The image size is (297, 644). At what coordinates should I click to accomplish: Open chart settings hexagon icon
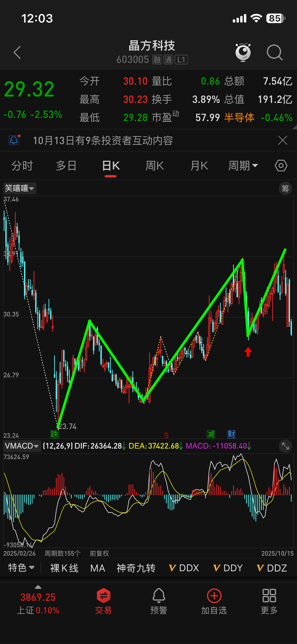(281, 166)
